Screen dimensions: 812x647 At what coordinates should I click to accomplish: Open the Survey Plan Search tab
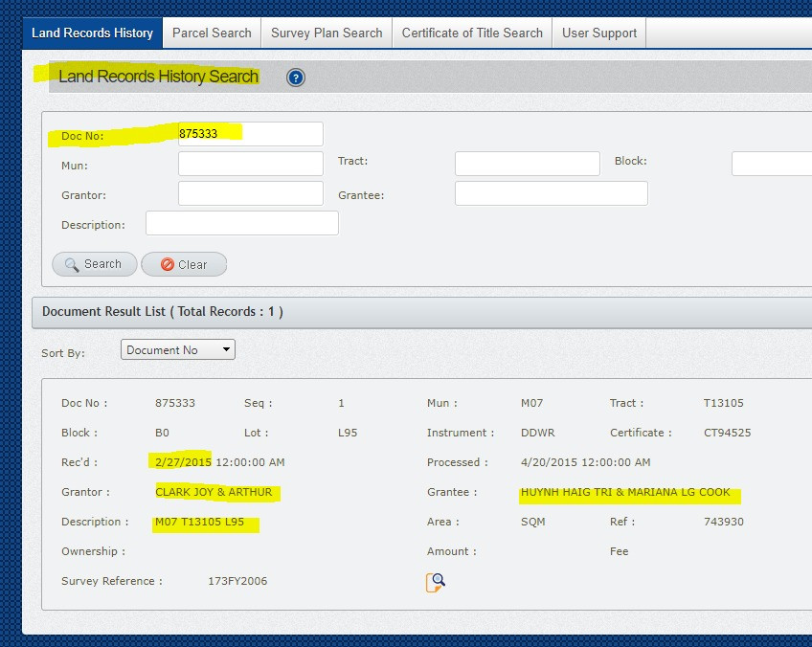coord(327,33)
